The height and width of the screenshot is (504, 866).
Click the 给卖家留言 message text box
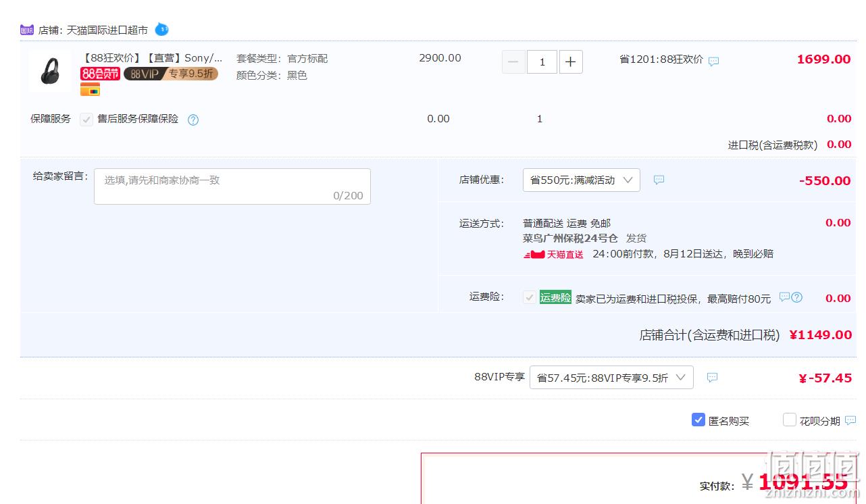point(232,186)
